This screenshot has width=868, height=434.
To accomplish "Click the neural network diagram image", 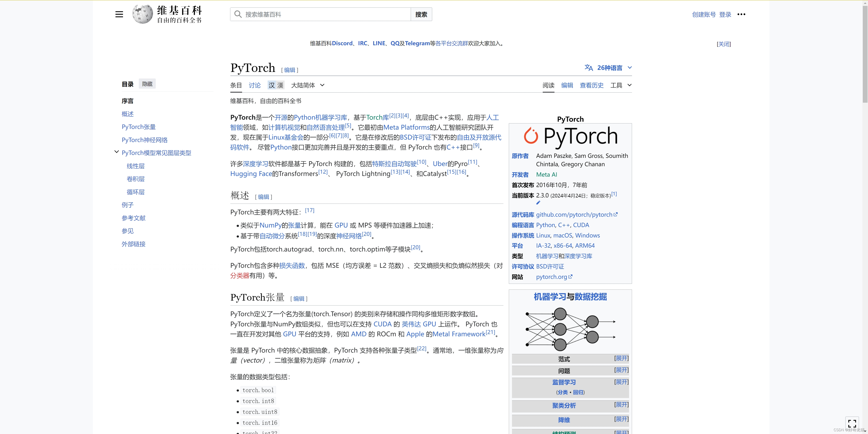I will tap(570, 329).
